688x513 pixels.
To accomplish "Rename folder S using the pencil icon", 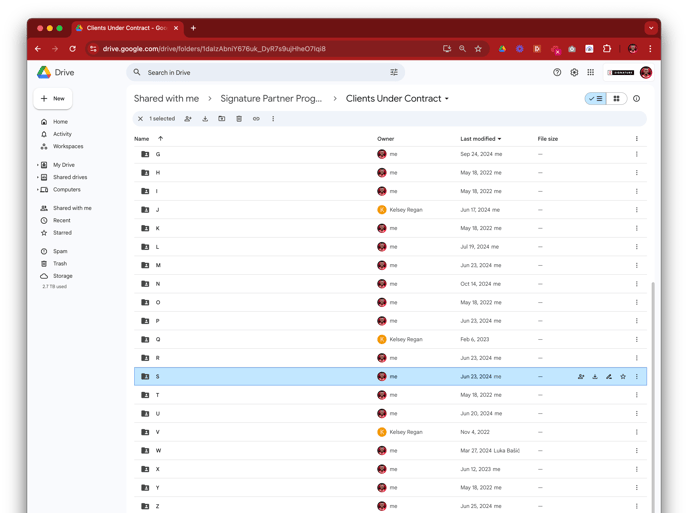I will (609, 377).
